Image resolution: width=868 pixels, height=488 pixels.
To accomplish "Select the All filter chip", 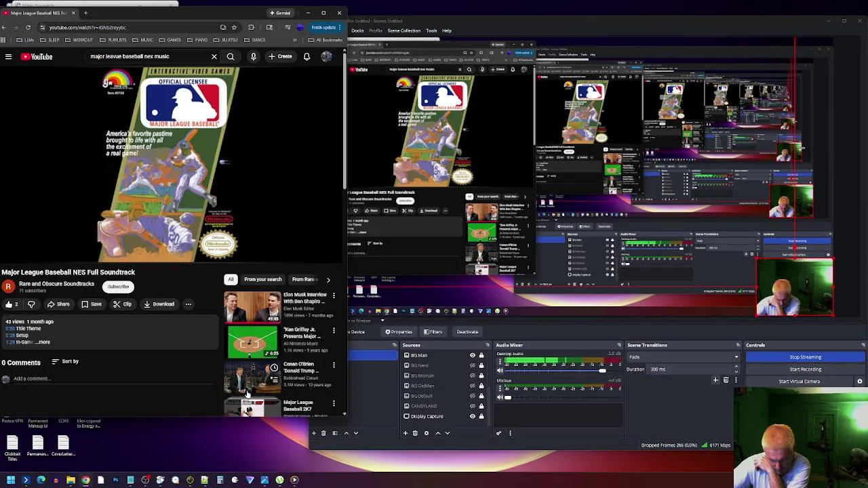I will [x=231, y=279].
